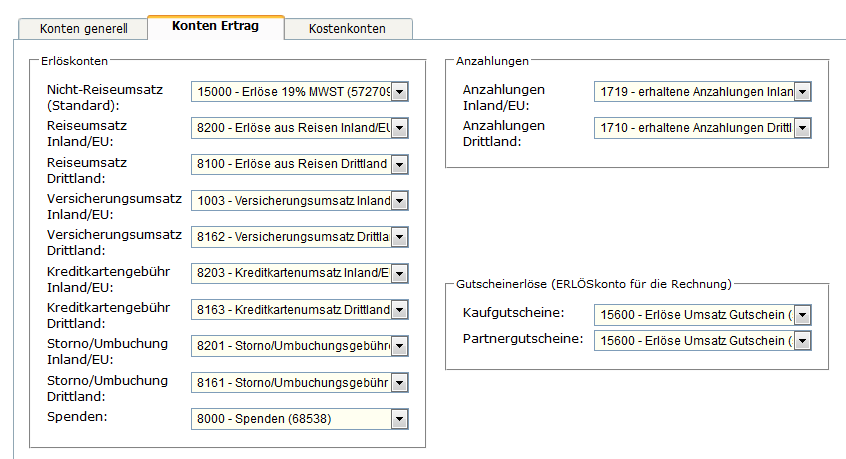
Task: Click the 15000 - Erlöse 19% MWST field
Action: [290, 93]
